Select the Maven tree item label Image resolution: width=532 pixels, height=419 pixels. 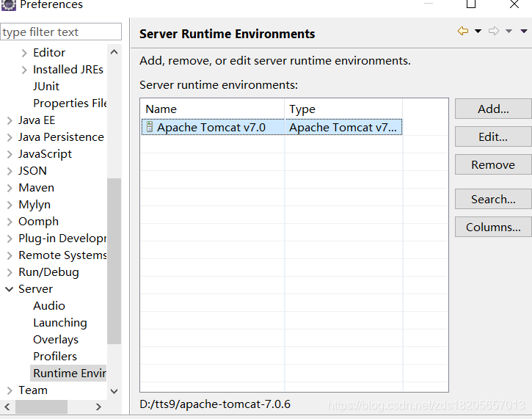click(36, 188)
